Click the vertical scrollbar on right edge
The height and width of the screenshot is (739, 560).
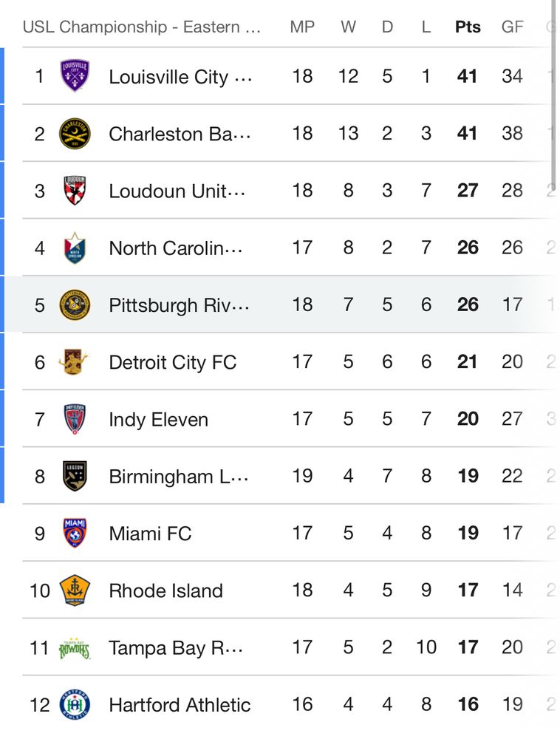pyautogui.click(x=554, y=95)
